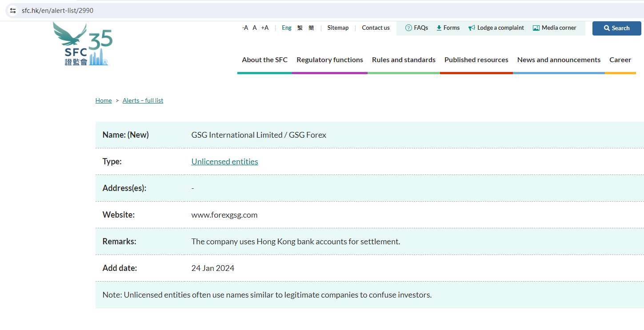Click the Media corner picture icon
Image resolution: width=644 pixels, height=330 pixels.
(536, 28)
